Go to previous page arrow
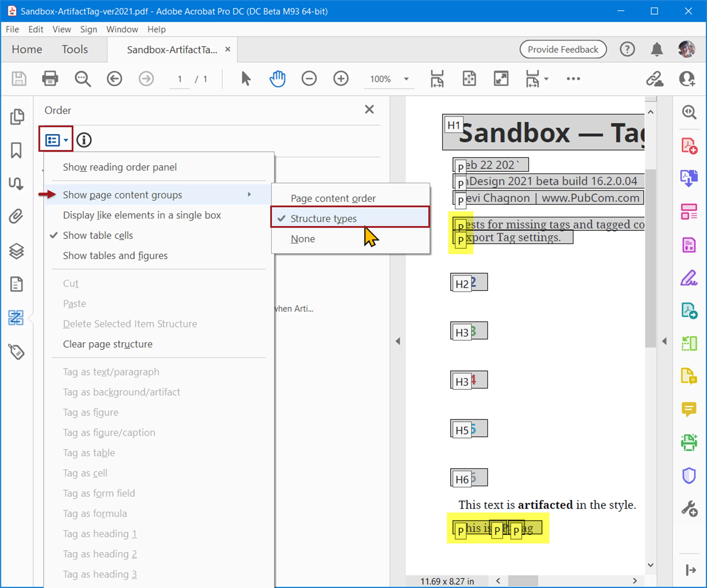The image size is (707, 588). (x=114, y=79)
